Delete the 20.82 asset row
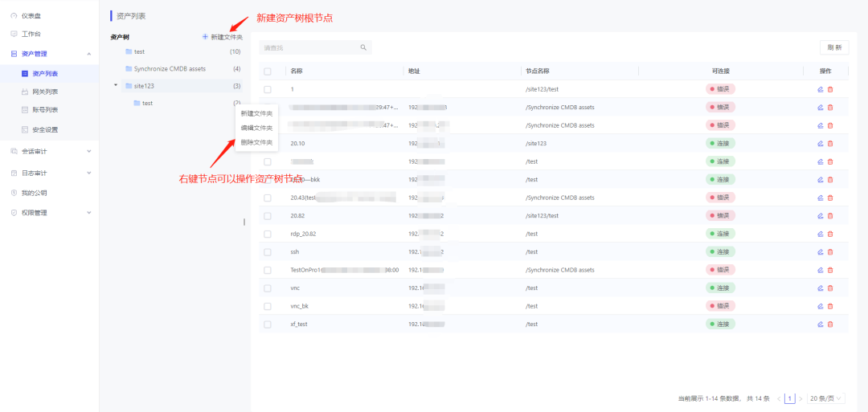This screenshot has width=868, height=412. coord(829,216)
